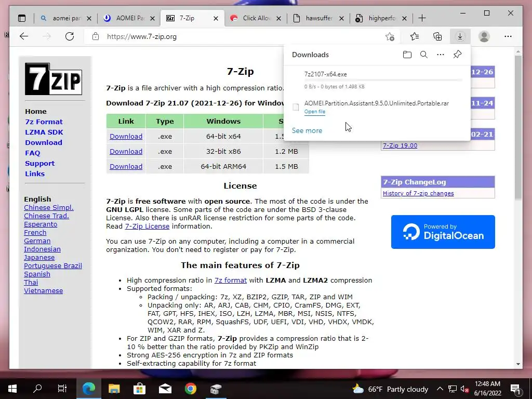This screenshot has height=399, width=532.
Task: Open the LZMA SDK sidebar link
Action: coord(44,132)
